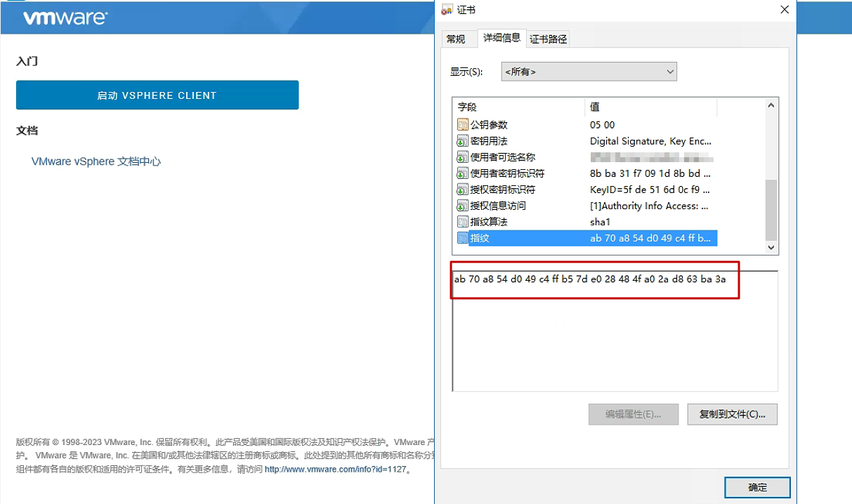Confirm with the 确定 button
852x504 pixels.
pos(758,487)
